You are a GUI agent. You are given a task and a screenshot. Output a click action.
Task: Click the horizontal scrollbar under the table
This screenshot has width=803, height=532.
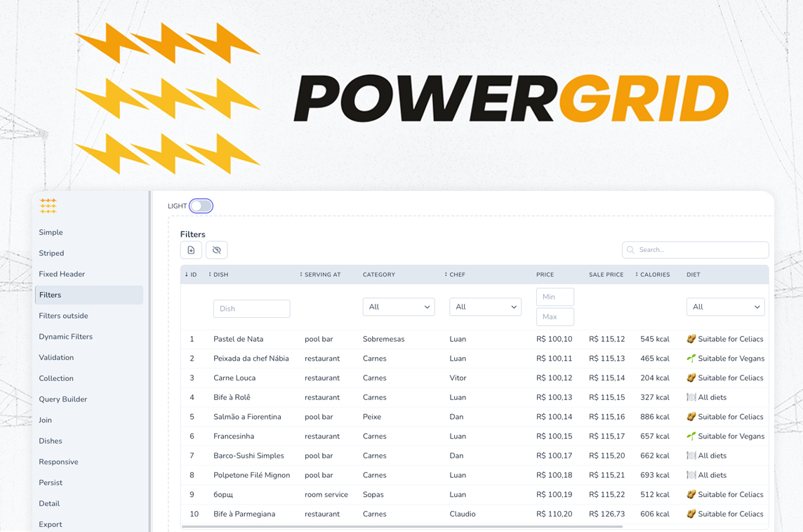coord(402,526)
